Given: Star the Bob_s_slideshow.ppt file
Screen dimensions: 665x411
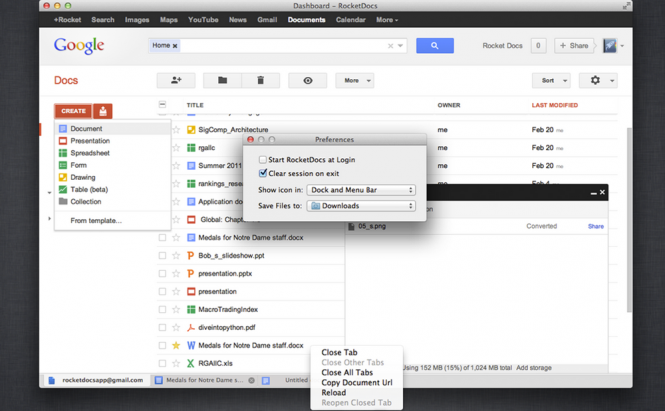Looking at the screenshot, I should tap(176, 255).
